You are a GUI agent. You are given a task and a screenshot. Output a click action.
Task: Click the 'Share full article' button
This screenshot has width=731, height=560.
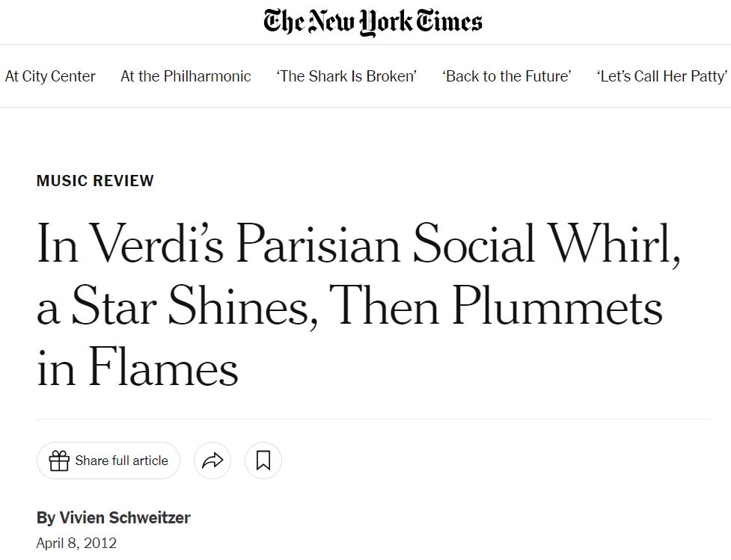coord(108,461)
